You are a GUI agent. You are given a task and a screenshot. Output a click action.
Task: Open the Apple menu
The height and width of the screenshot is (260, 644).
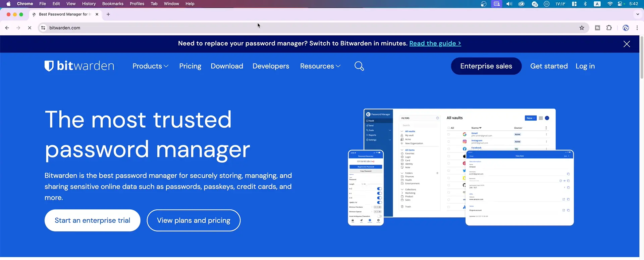8,4
